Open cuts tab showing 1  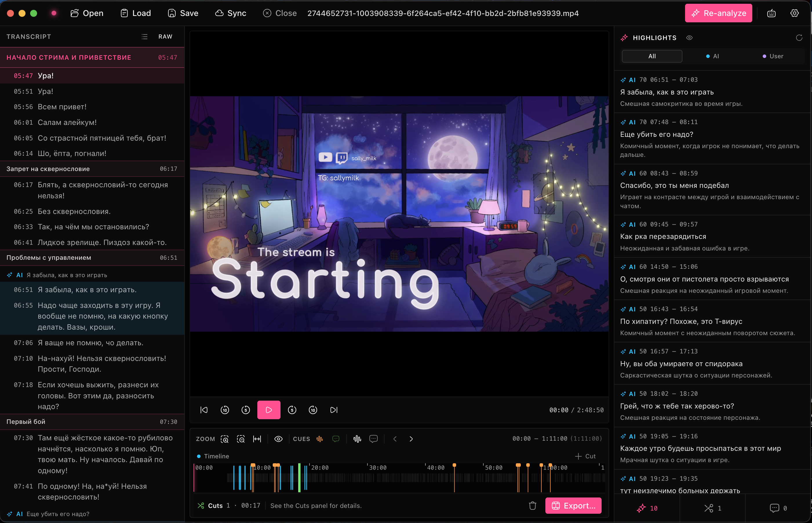[713, 508]
